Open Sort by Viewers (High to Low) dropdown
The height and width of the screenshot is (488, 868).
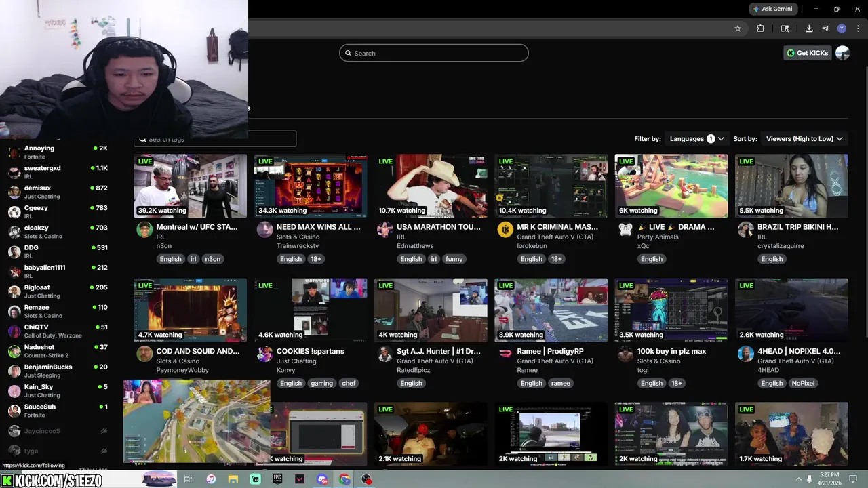805,138
